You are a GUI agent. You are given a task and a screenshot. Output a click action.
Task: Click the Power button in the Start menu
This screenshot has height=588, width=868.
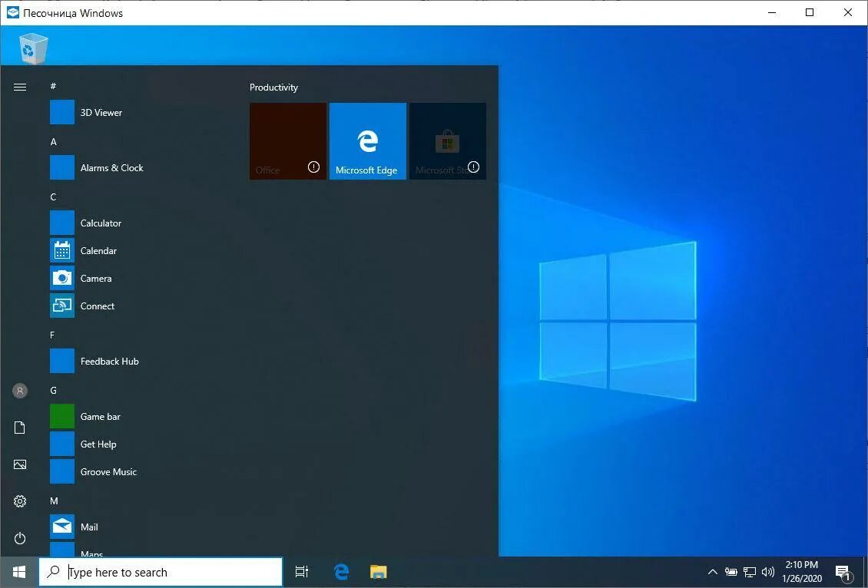19,538
